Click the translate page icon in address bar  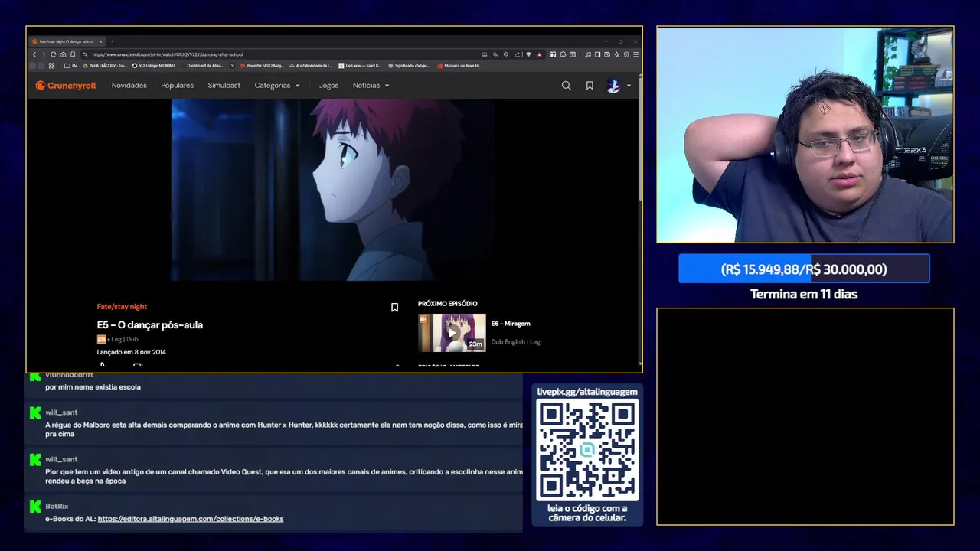(495, 54)
